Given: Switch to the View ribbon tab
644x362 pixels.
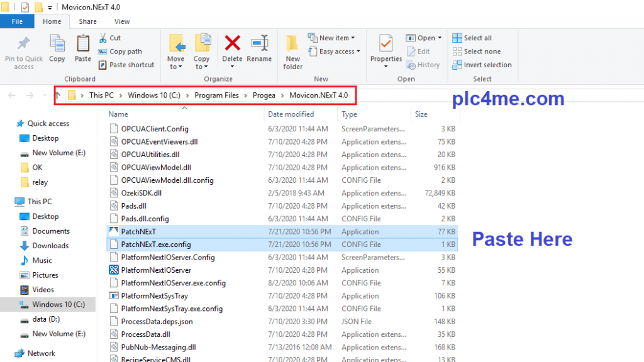Looking at the screenshot, I should click(x=122, y=21).
